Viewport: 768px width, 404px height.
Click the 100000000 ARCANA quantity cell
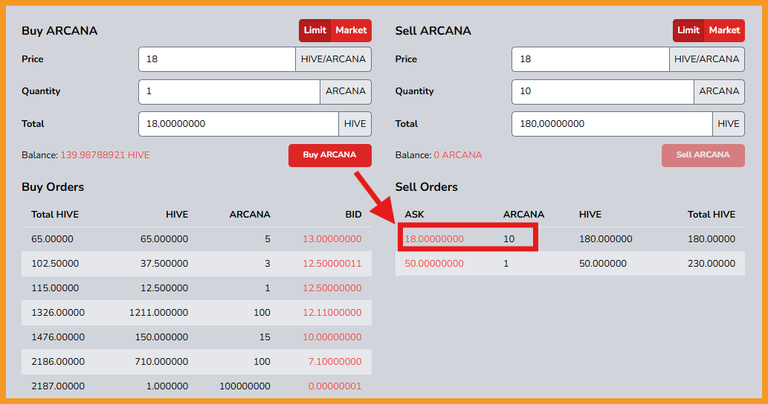(x=245, y=386)
